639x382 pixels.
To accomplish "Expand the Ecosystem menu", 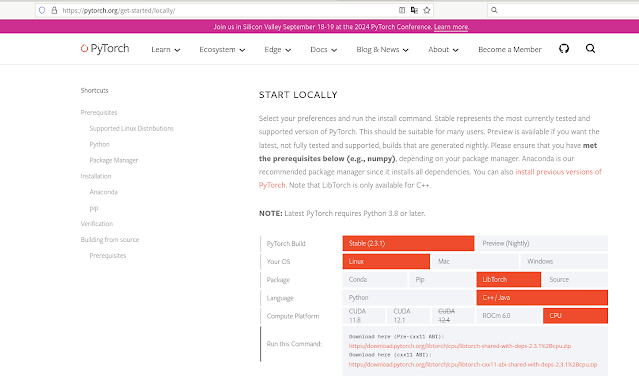I will tap(222, 49).
